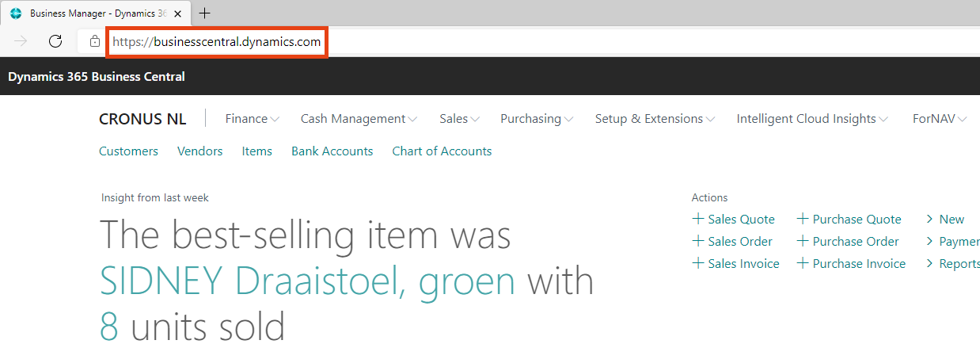This screenshot has height=344, width=980.
Task: Open the Customers list
Action: coord(128,151)
